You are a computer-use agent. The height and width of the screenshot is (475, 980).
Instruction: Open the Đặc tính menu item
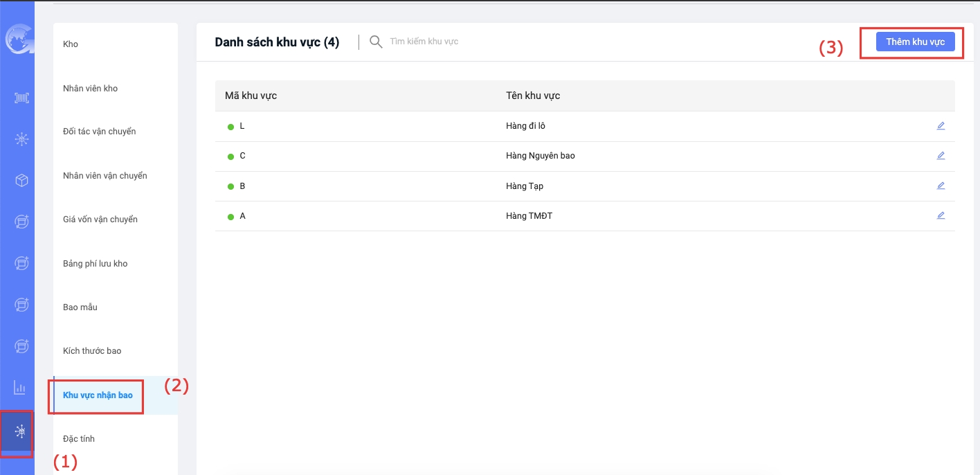pyautogui.click(x=79, y=439)
